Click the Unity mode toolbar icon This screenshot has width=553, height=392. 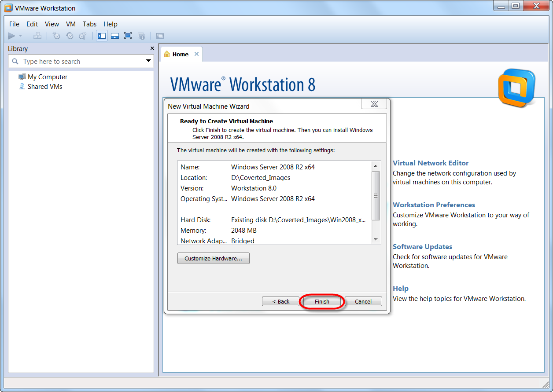[x=141, y=36]
